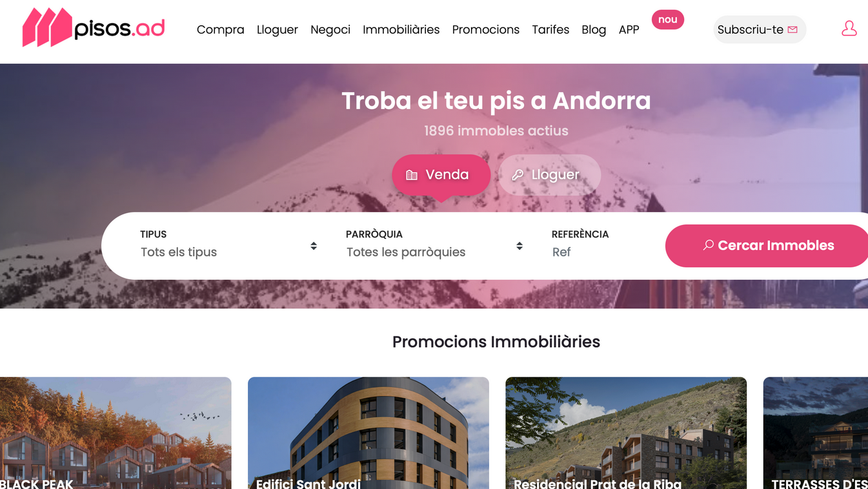Click the pink 'nou' badge

667,19
